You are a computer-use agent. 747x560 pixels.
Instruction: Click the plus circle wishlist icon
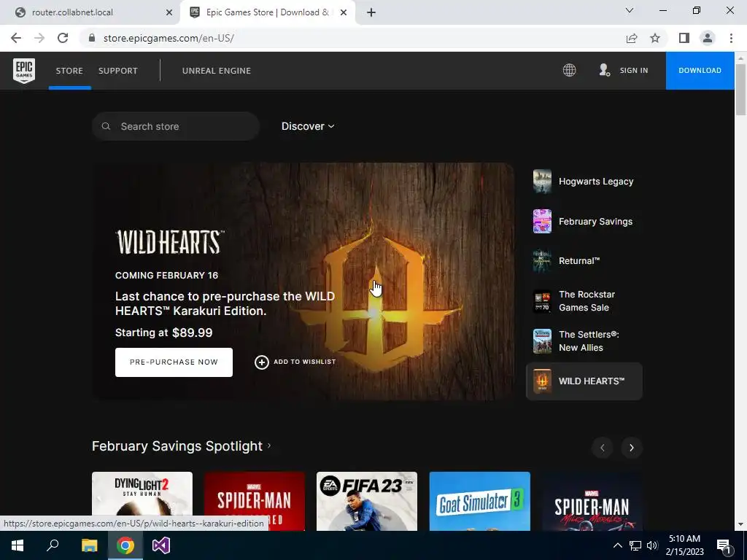262,362
